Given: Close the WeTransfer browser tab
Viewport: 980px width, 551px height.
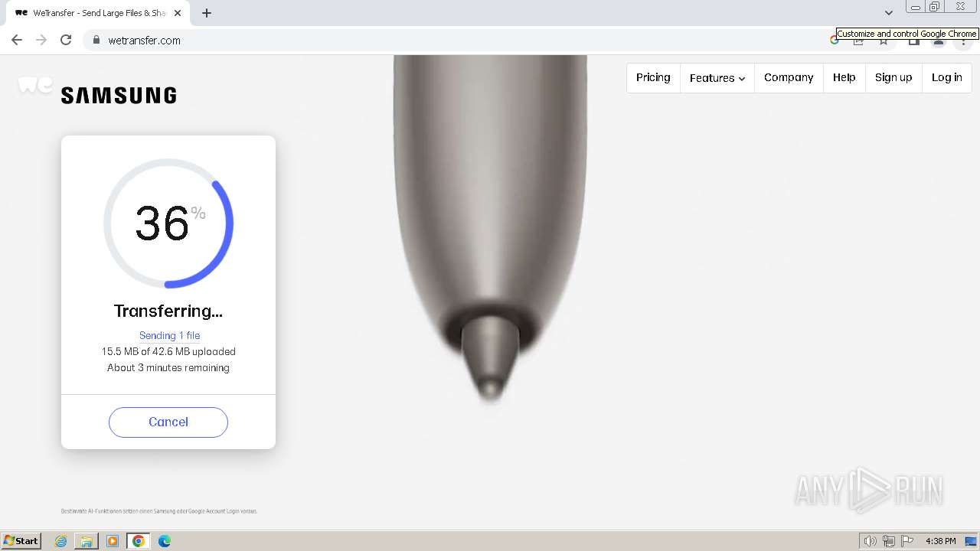Looking at the screenshot, I should [x=178, y=13].
